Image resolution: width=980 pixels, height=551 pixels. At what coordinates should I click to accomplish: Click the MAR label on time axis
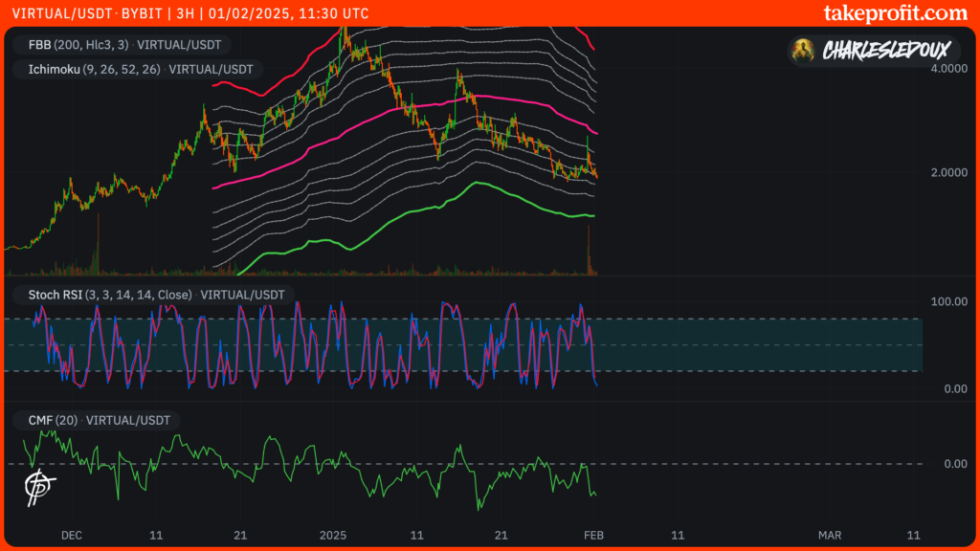pyautogui.click(x=829, y=535)
